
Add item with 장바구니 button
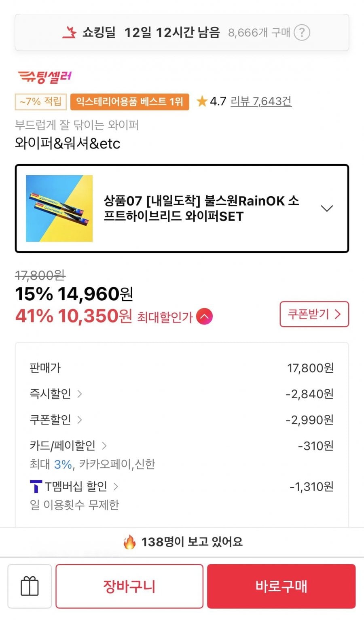[x=129, y=586]
